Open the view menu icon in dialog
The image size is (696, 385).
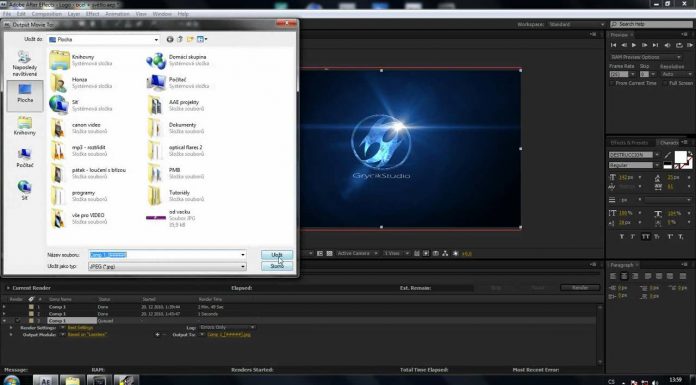(202, 40)
